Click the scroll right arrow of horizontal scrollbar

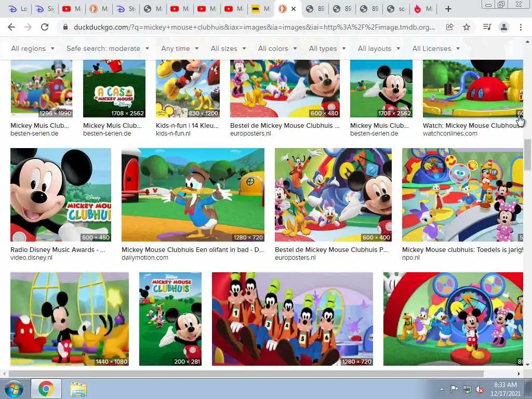(519, 374)
